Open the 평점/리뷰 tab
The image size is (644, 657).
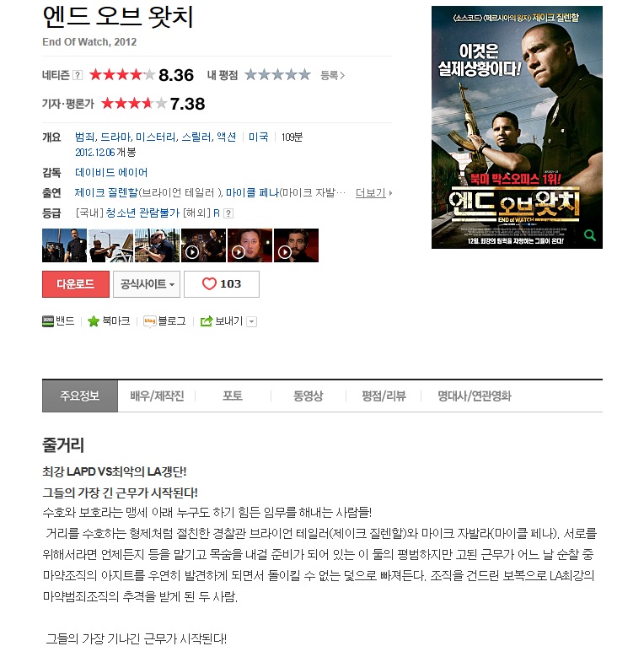point(384,396)
